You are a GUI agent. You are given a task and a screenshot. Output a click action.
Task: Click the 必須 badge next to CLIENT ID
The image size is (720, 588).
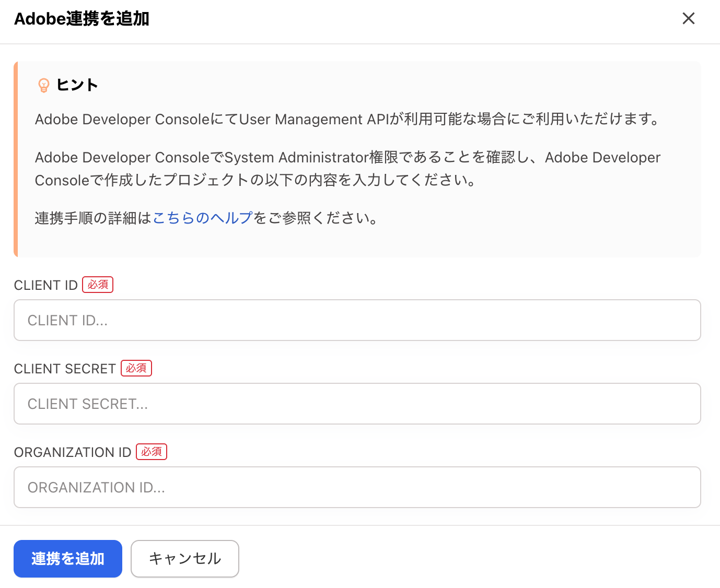click(x=98, y=285)
